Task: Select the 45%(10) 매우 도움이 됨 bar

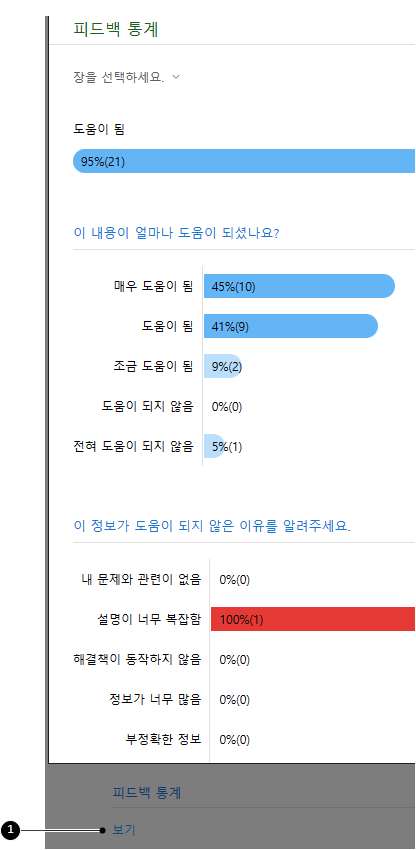Action: tap(299, 286)
